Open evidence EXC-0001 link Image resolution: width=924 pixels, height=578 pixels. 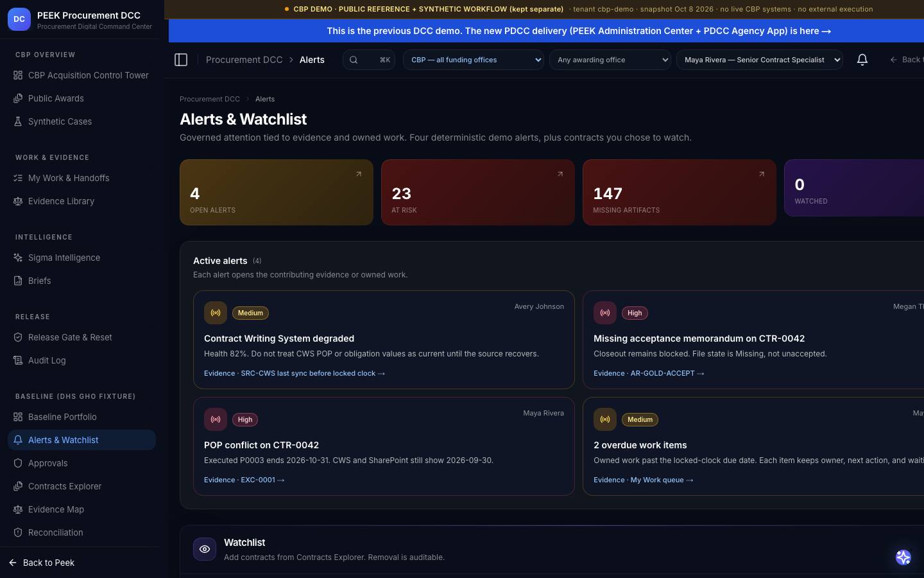pyautogui.click(x=244, y=480)
